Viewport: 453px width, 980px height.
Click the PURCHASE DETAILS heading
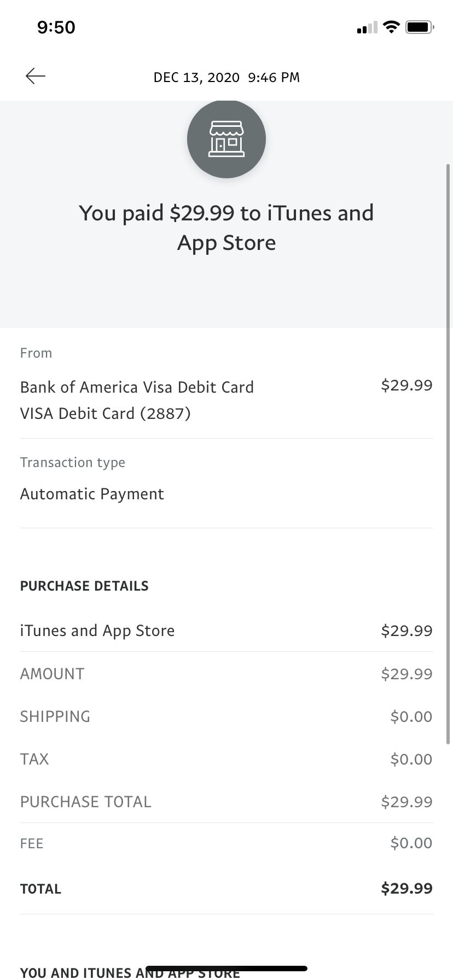[84, 586]
